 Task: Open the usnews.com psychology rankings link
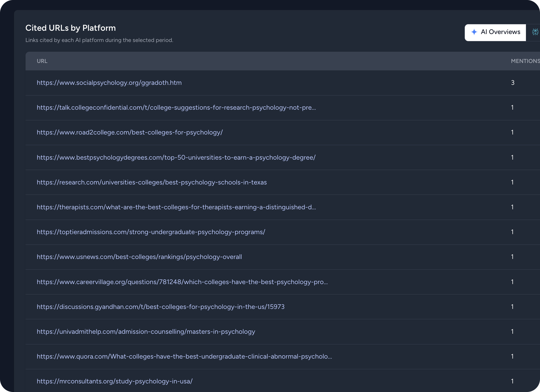tap(139, 257)
